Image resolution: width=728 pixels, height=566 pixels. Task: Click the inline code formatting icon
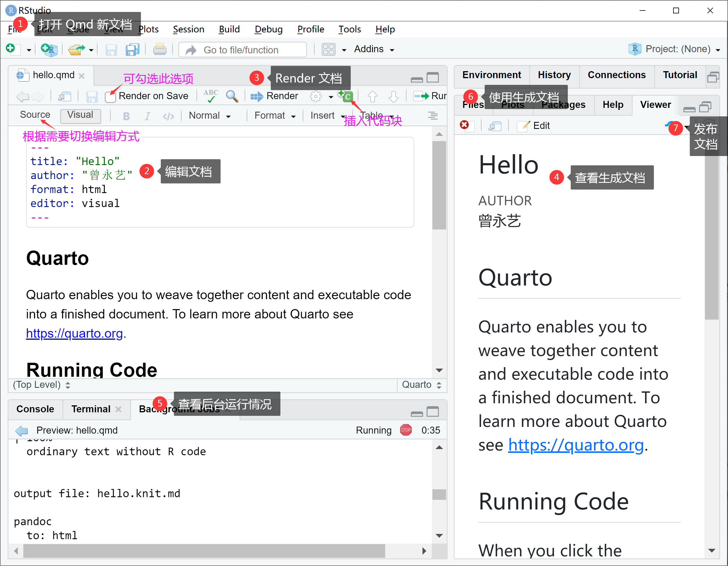coord(168,116)
